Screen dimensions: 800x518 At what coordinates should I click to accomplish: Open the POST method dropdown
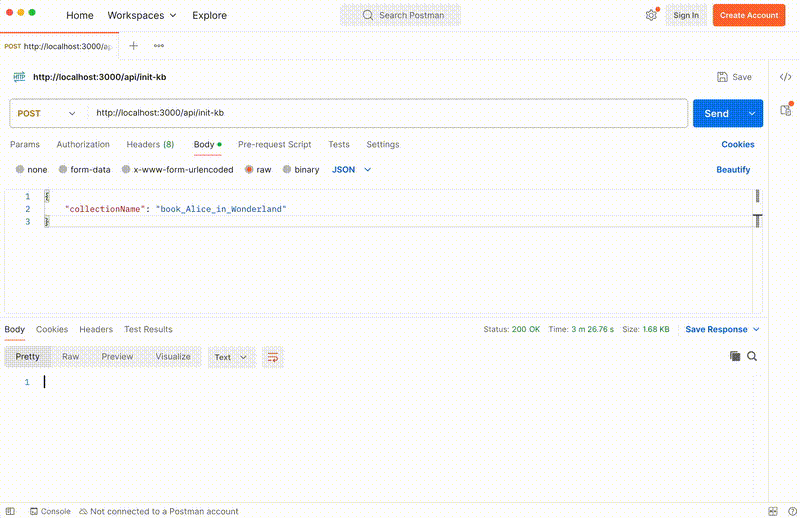pos(46,113)
